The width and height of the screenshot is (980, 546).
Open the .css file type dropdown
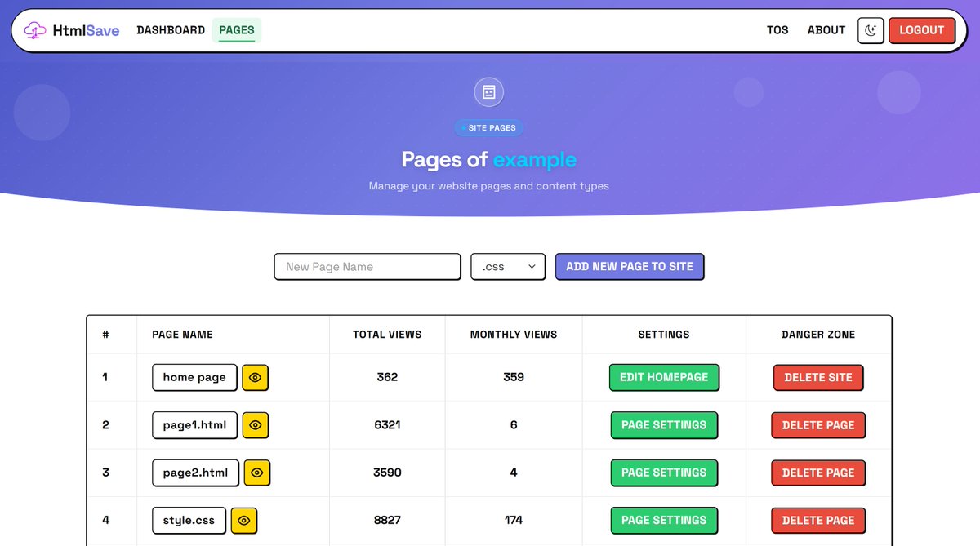click(x=508, y=267)
